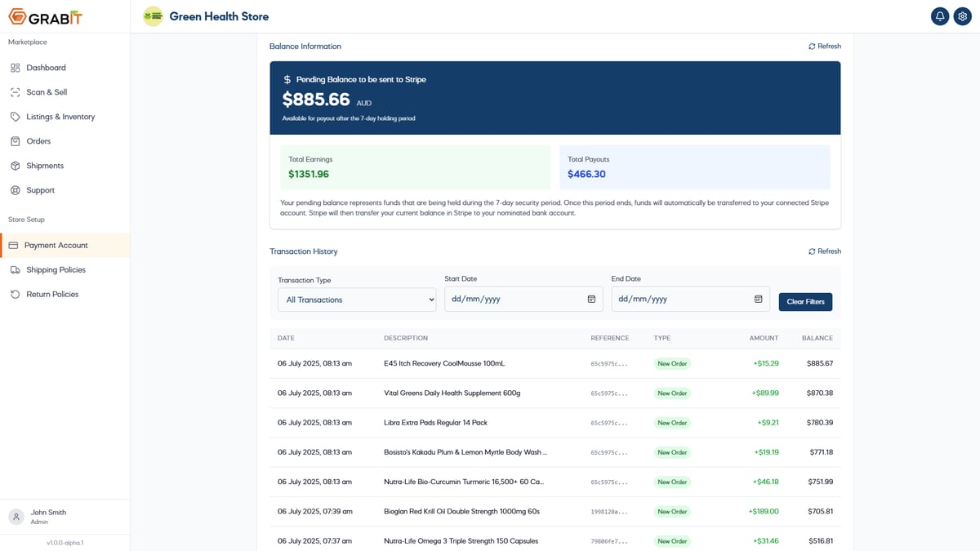980x551 pixels.
Task: Refresh the Balance Information panel
Action: pos(824,46)
